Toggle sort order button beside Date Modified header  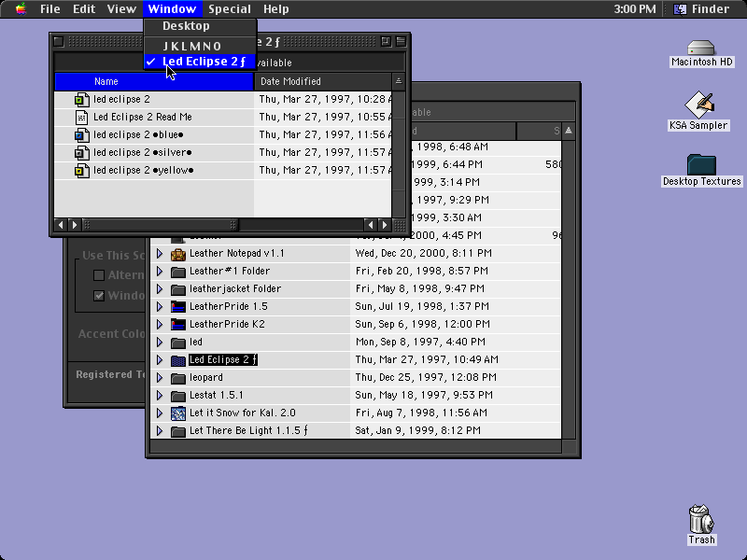click(399, 81)
